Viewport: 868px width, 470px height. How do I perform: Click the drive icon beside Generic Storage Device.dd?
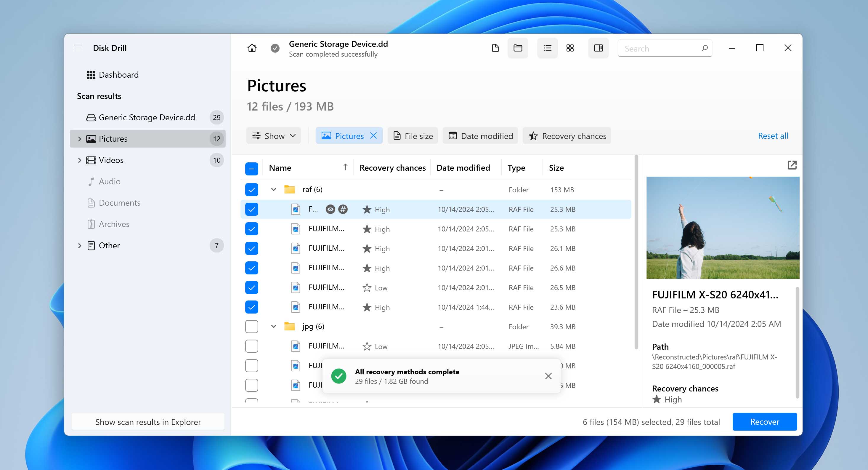(91, 117)
